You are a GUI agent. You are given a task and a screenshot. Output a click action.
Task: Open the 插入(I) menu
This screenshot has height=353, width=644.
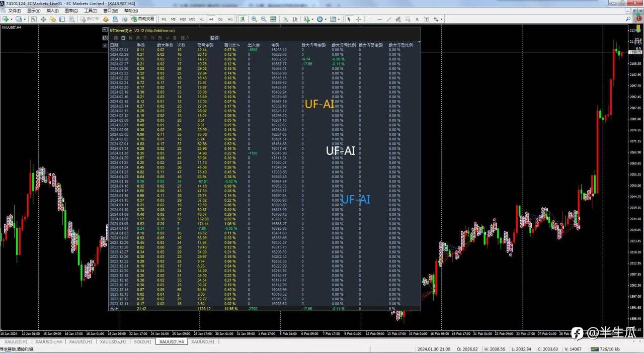point(52,11)
